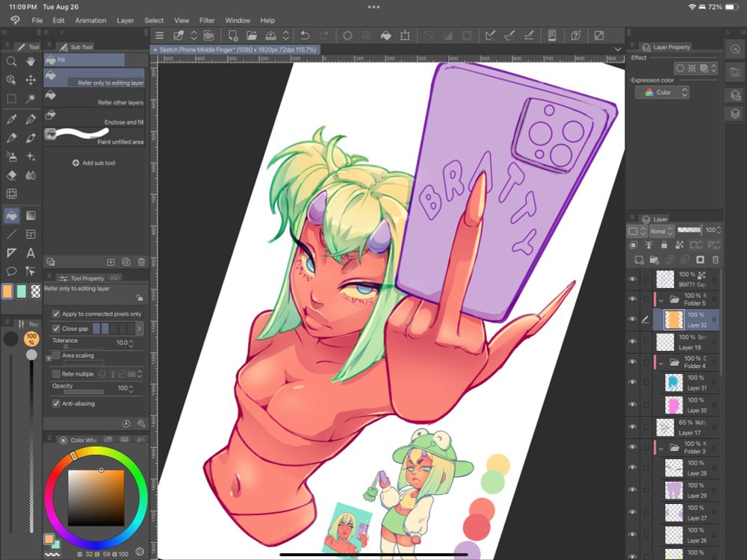Image resolution: width=747 pixels, height=560 pixels.
Task: Hide Folder 4 using its eye icon
Action: pos(633,361)
